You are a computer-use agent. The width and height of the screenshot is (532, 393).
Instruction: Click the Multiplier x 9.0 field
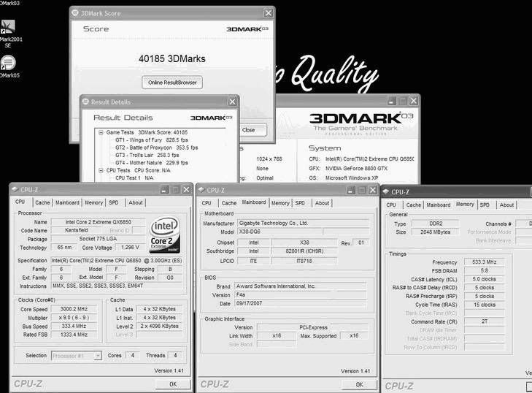coord(74,318)
